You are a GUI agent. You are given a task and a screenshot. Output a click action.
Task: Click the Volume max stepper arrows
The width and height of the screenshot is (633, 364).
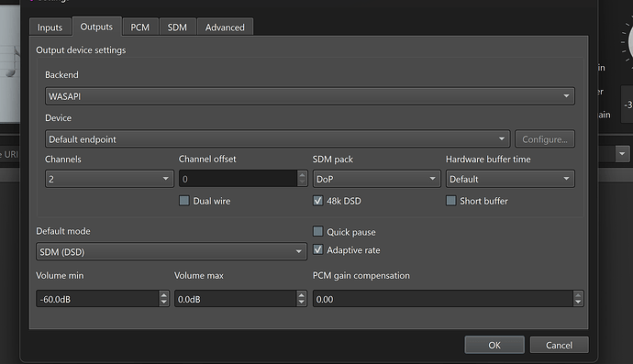click(301, 299)
